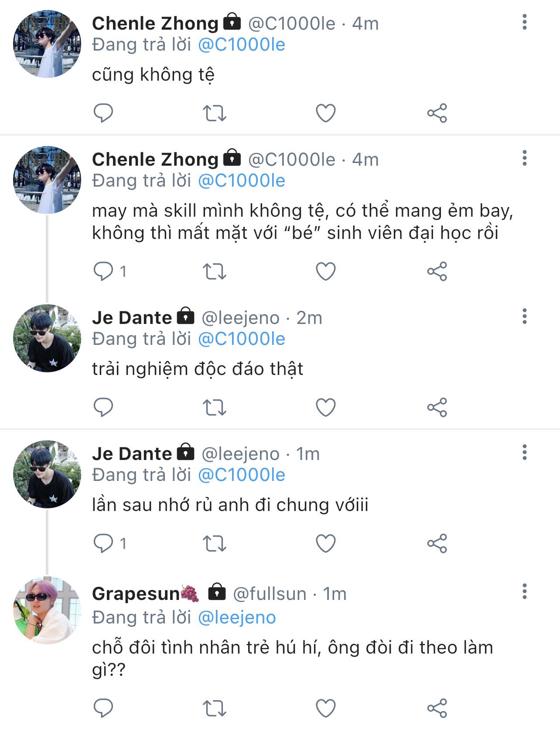This screenshot has width=560, height=729.
Task: Share the "lần sau nhớ rủ" tweet
Action: (x=437, y=543)
